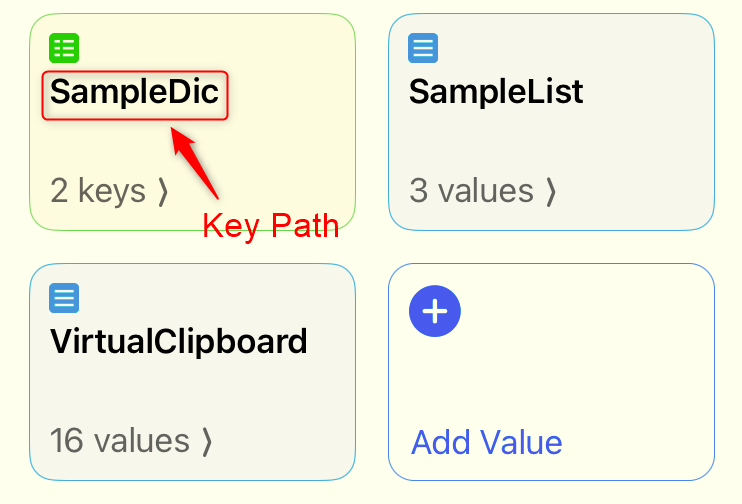Open the "2 keys" count label
Image resolution: width=742 pixels, height=504 pixels.
click(x=98, y=191)
